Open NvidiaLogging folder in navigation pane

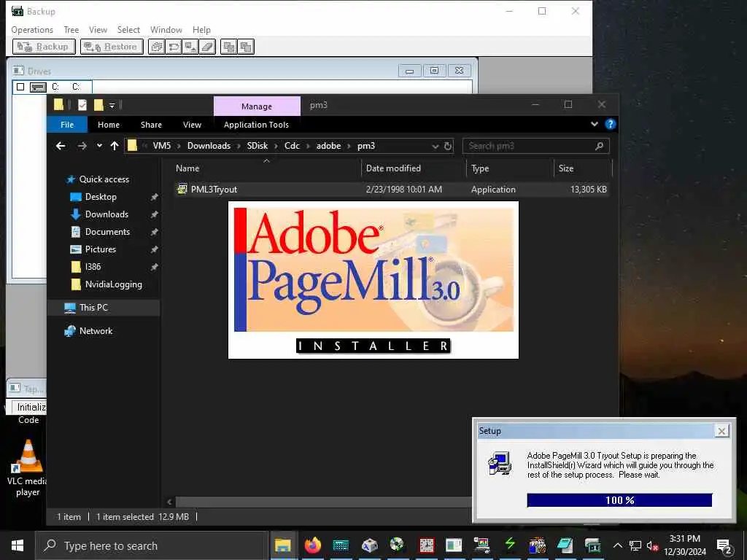(113, 284)
